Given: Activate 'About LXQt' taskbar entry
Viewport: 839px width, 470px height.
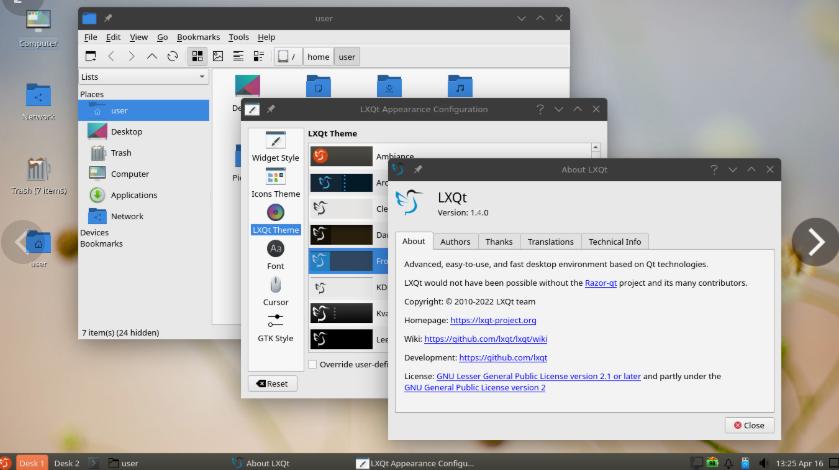Looking at the screenshot, I should tap(261, 463).
